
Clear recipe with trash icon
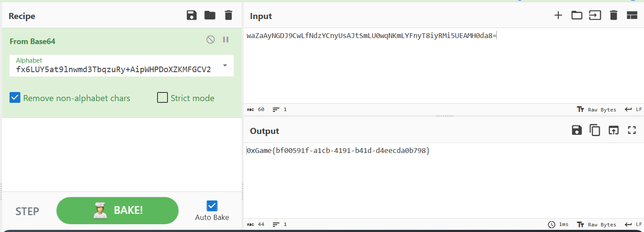point(229,16)
